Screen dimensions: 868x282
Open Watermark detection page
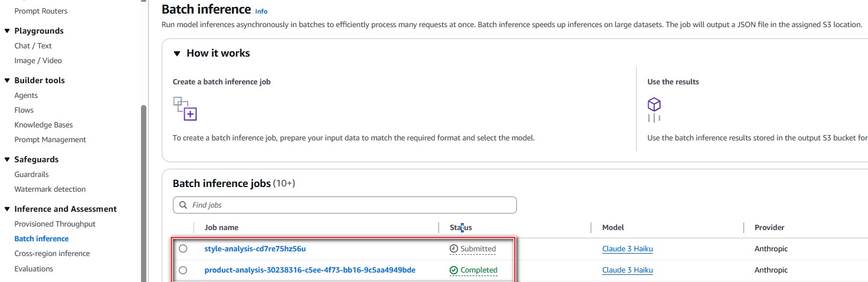[x=50, y=189]
